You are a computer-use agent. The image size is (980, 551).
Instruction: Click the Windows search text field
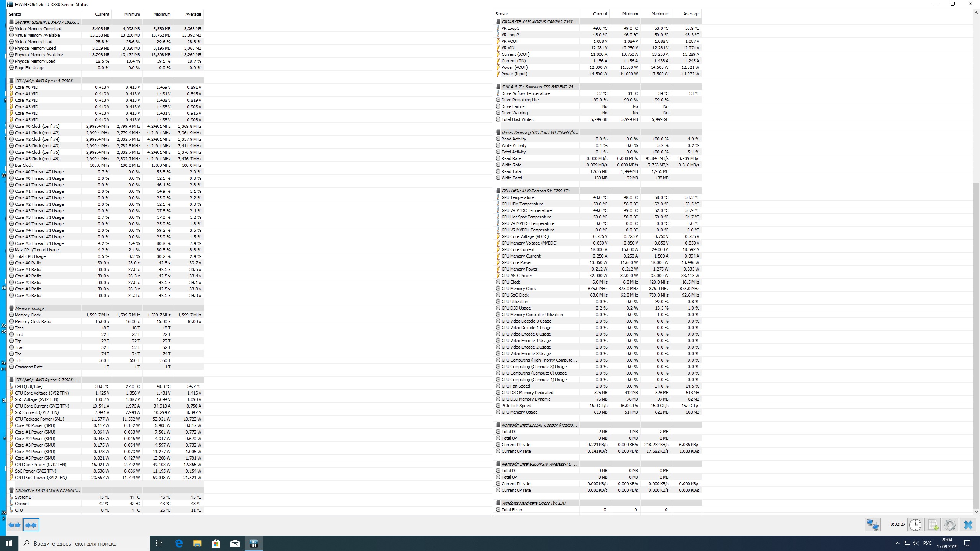point(84,543)
